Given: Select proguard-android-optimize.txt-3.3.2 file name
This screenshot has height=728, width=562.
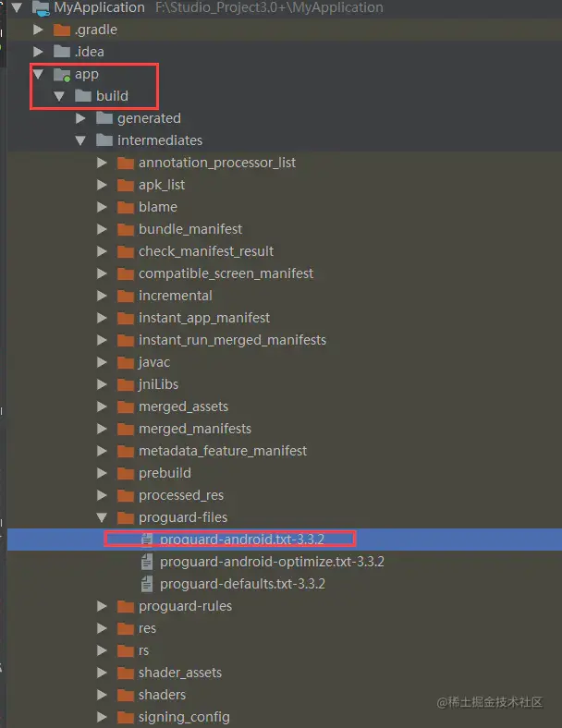Looking at the screenshot, I should pyautogui.click(x=272, y=562).
